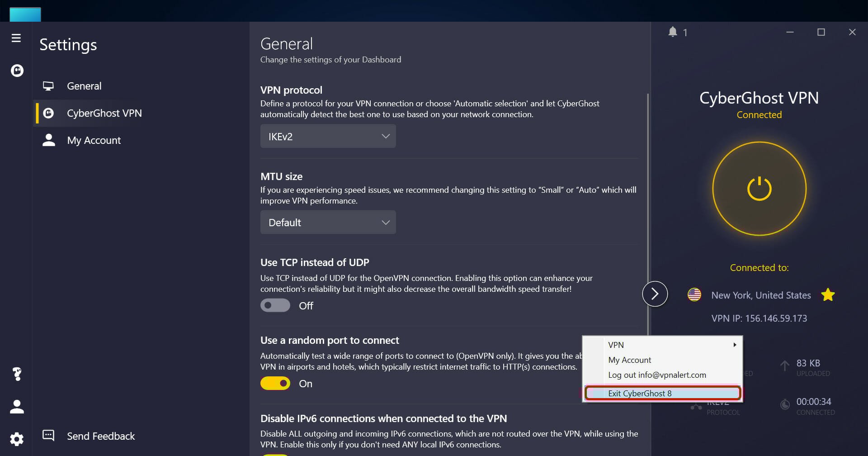Open the VPN protocol IKEv2 dropdown
Image resolution: width=868 pixels, height=456 pixels.
click(x=328, y=136)
